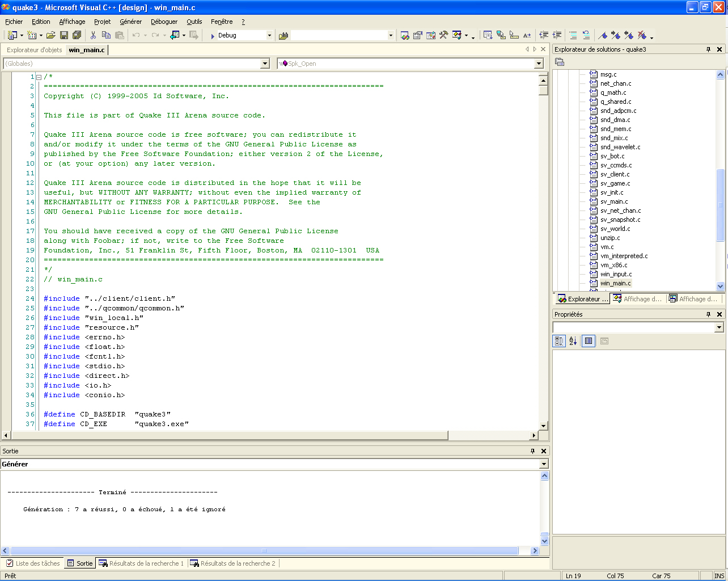
Task: Click the Open File folder icon
Action: (x=50, y=35)
